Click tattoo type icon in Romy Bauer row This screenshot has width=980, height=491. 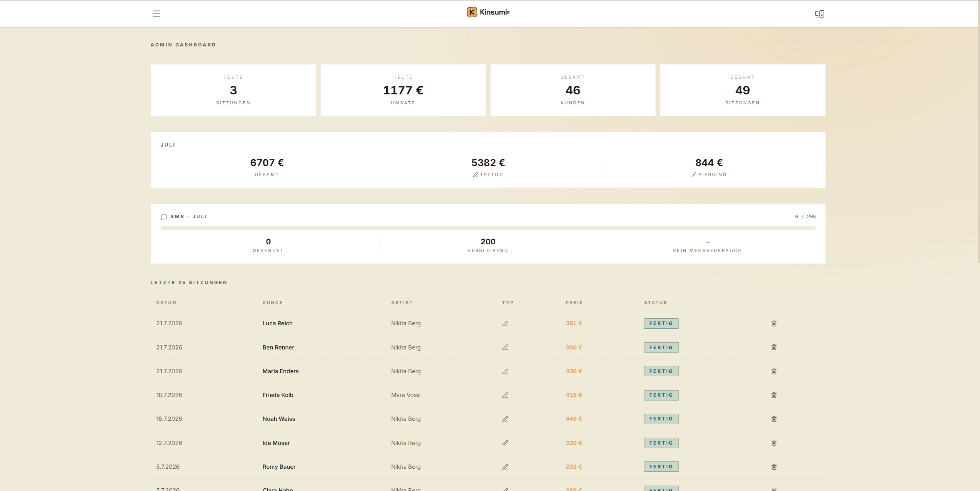(x=505, y=467)
